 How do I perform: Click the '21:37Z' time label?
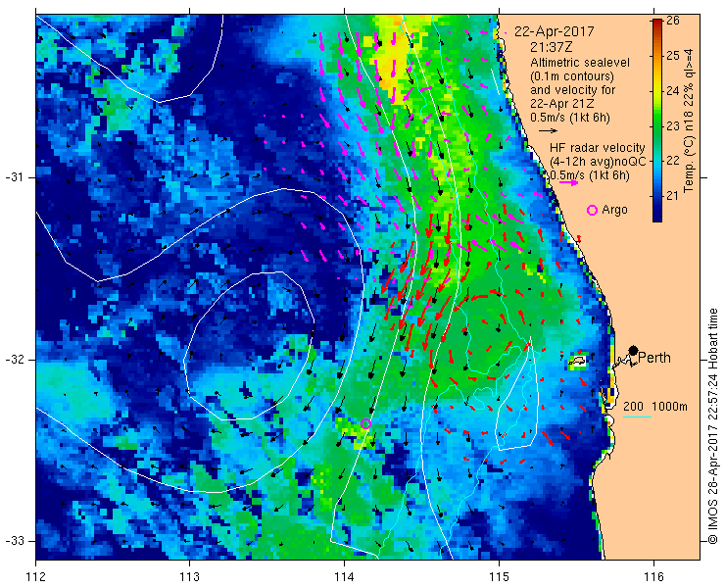553,47
